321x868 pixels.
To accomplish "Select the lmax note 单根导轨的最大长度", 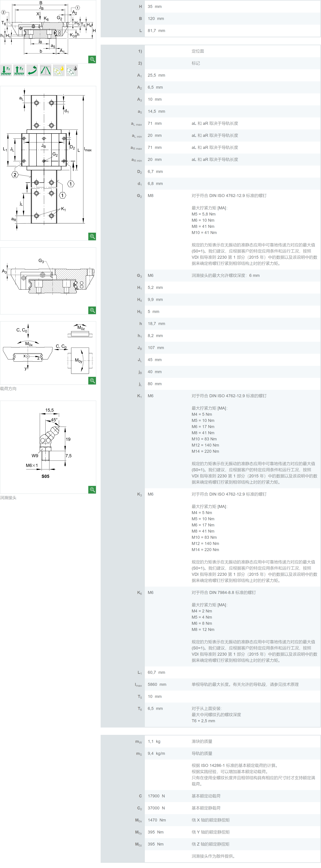I will click(x=211, y=684).
